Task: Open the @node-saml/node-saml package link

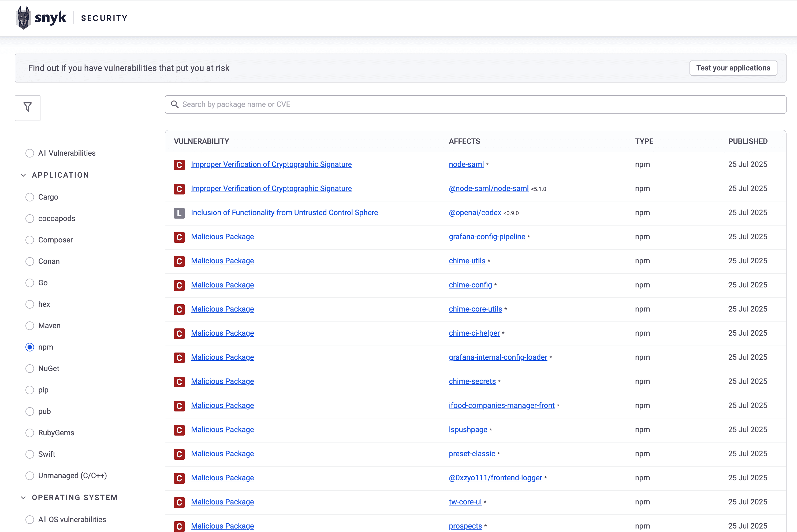Action: coord(489,188)
